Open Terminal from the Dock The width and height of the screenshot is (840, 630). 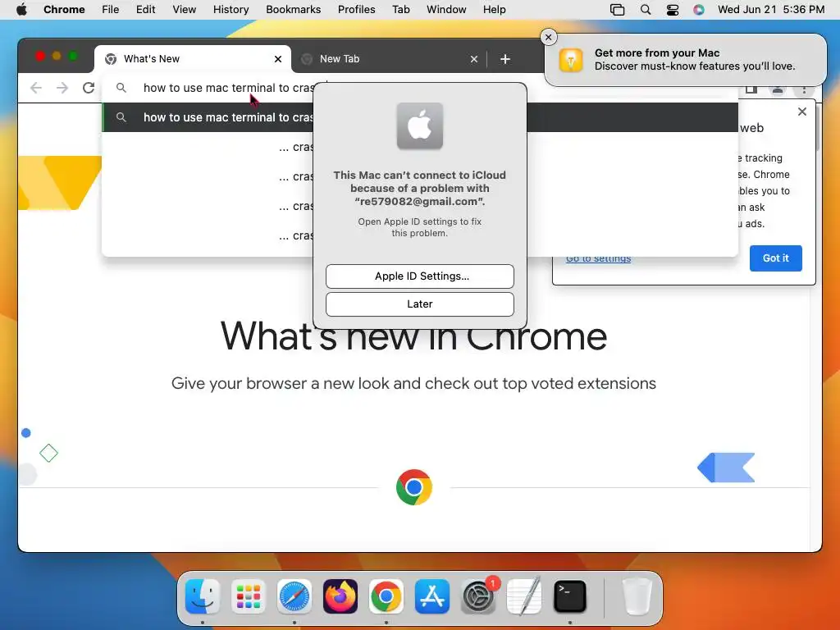click(569, 596)
